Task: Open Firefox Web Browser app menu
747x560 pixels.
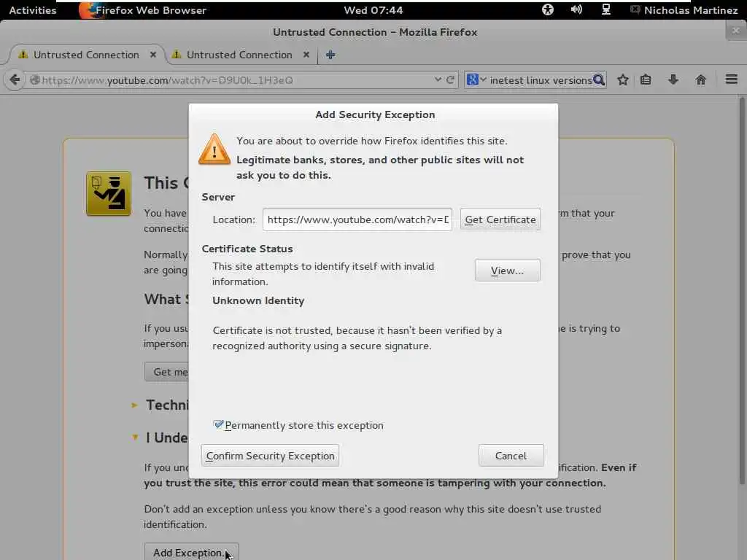Action: (x=143, y=10)
